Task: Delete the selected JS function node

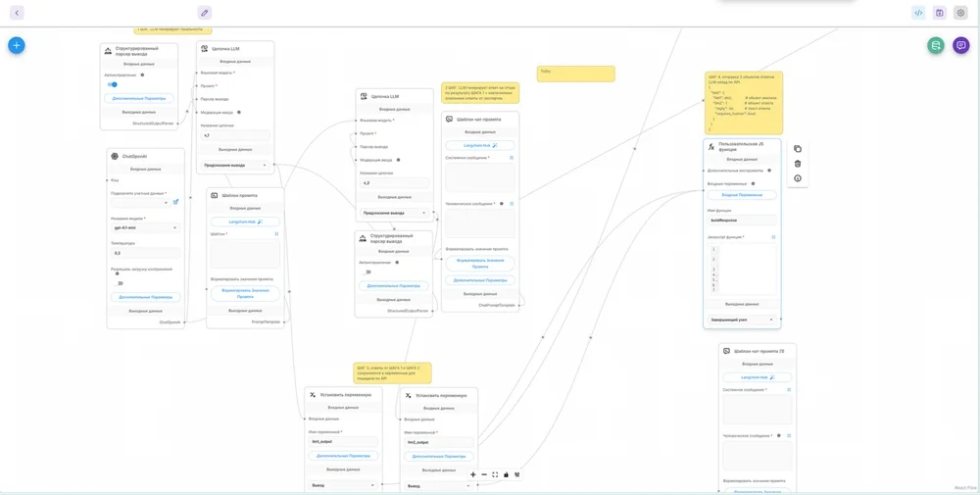Action: 798,164
